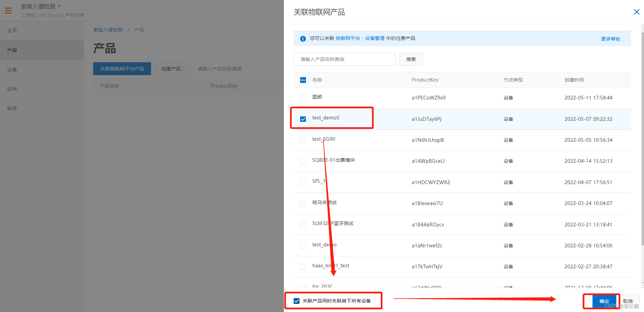Click the panel's vertical scrollbar
The height and width of the screenshot is (312, 644).
tap(642, 139)
